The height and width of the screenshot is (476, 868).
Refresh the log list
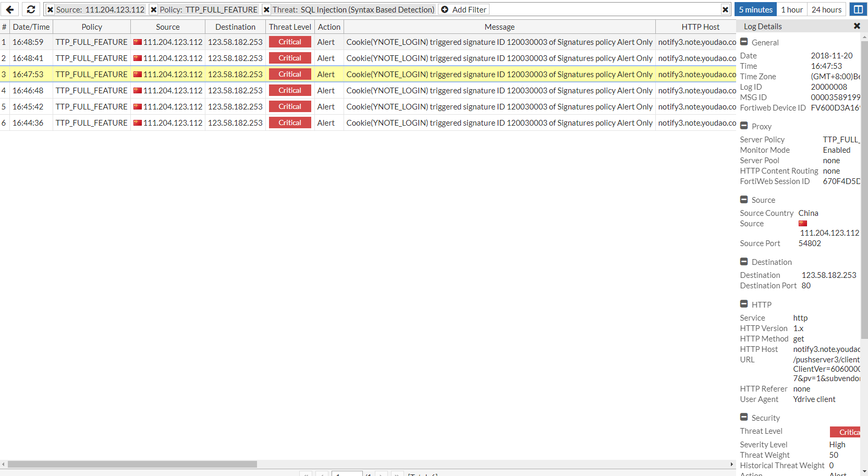[x=30, y=9]
